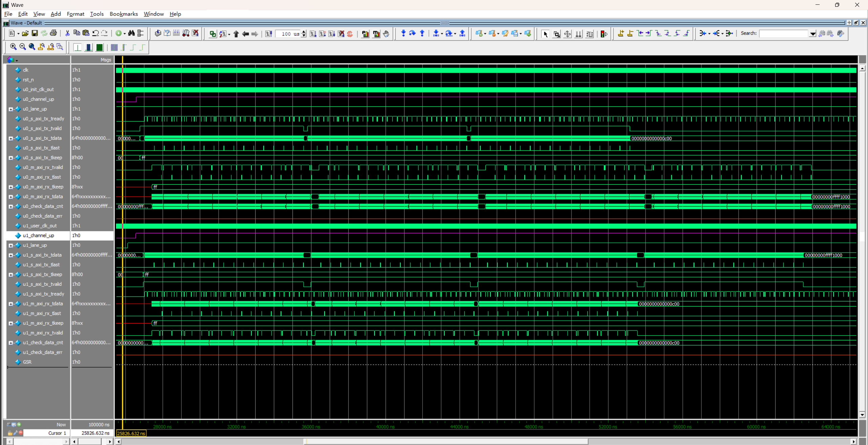Click the Msgs column header
868x445 pixels.
[x=106, y=60]
